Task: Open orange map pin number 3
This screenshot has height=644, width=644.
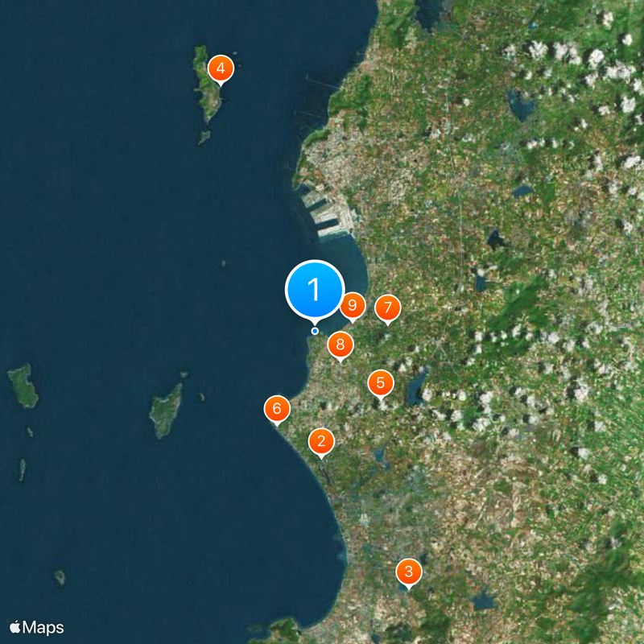Action: coord(409,572)
